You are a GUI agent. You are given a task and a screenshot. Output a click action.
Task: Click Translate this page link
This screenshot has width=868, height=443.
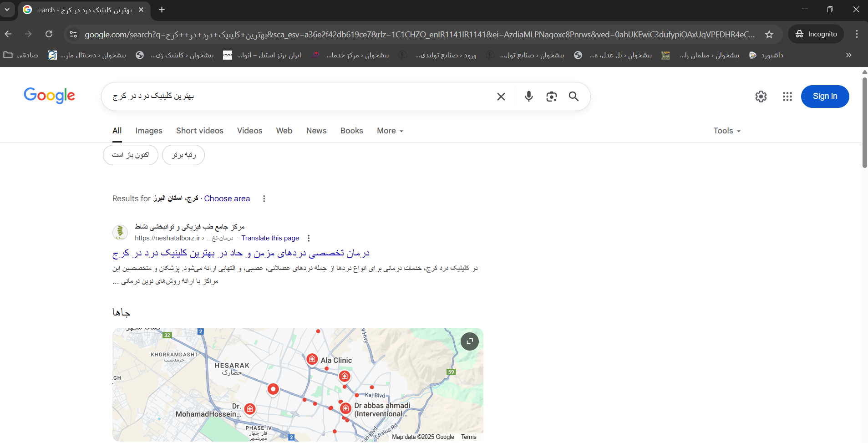click(270, 238)
